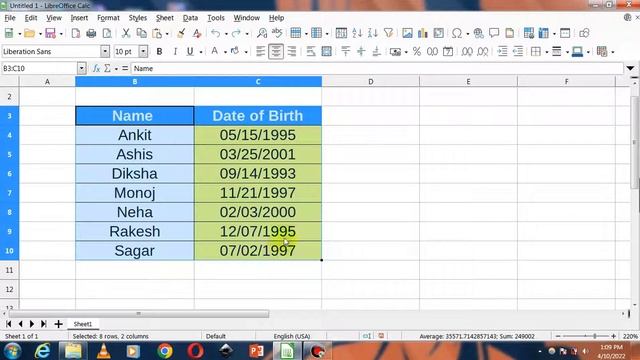
Task: Click the formula input line showing Name
Action: click(x=377, y=69)
